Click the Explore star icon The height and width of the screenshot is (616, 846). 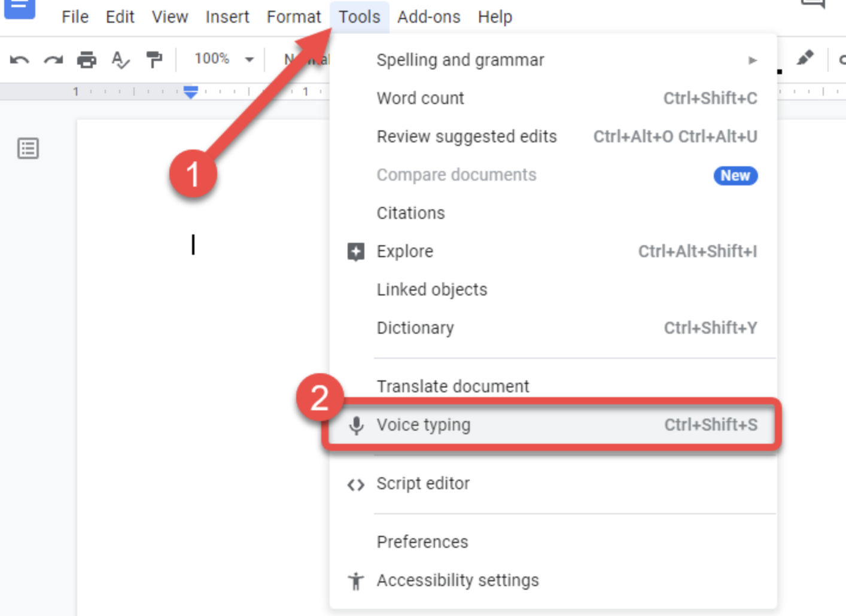pyautogui.click(x=356, y=252)
